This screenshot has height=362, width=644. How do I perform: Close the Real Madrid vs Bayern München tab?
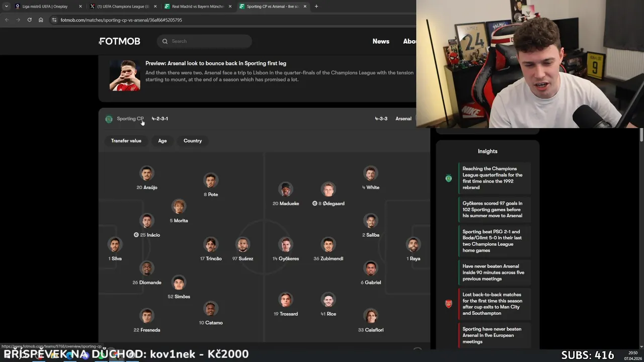(230, 7)
